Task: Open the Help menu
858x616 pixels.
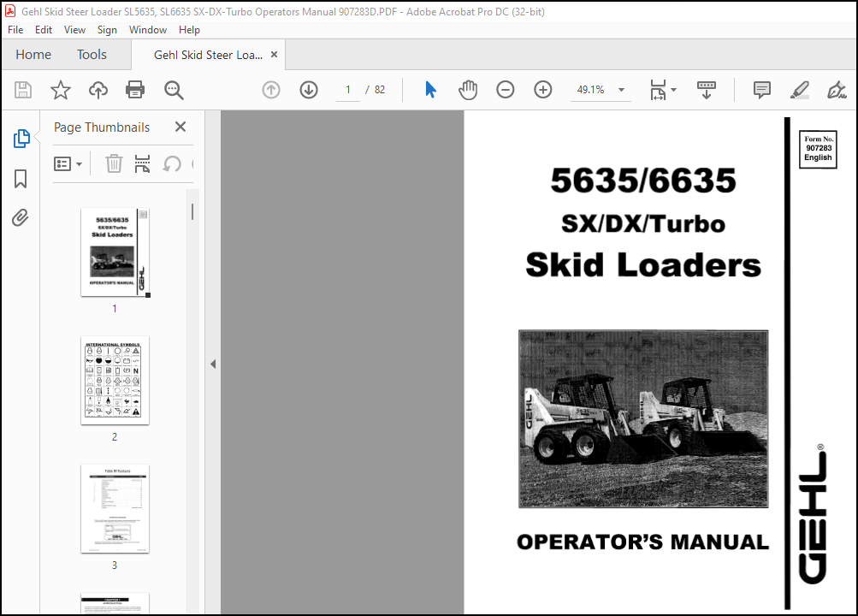Action: [189, 30]
